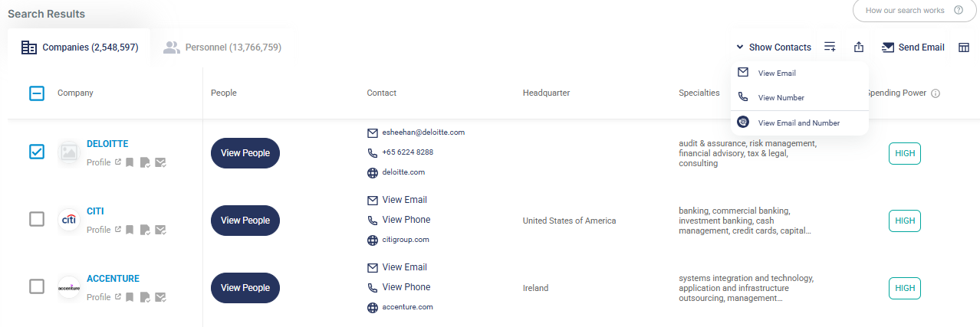This screenshot has height=327, width=980.
Task: Click View Email for Citi
Action: pyautogui.click(x=404, y=200)
